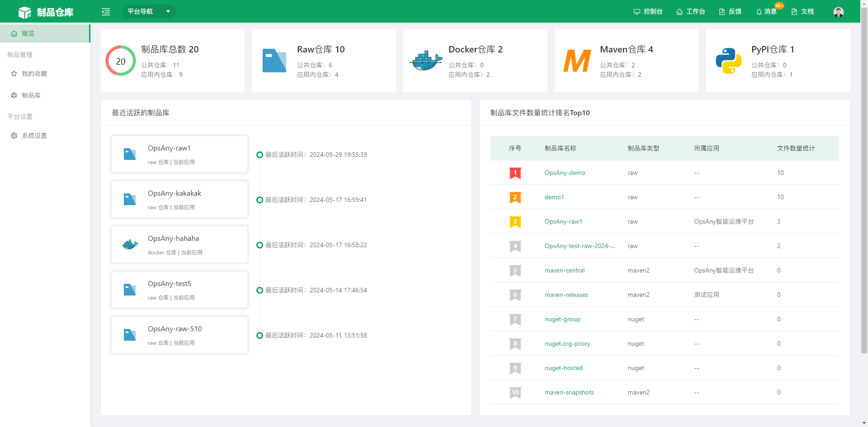Open the nuget-hosted link
Screen dimensions: 868x427
564,368
